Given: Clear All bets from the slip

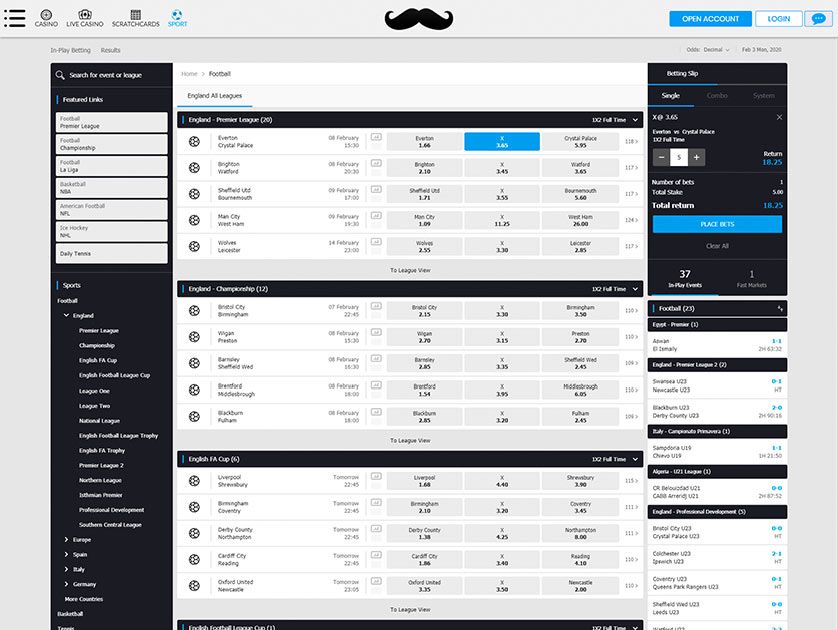Looking at the screenshot, I should click(717, 246).
